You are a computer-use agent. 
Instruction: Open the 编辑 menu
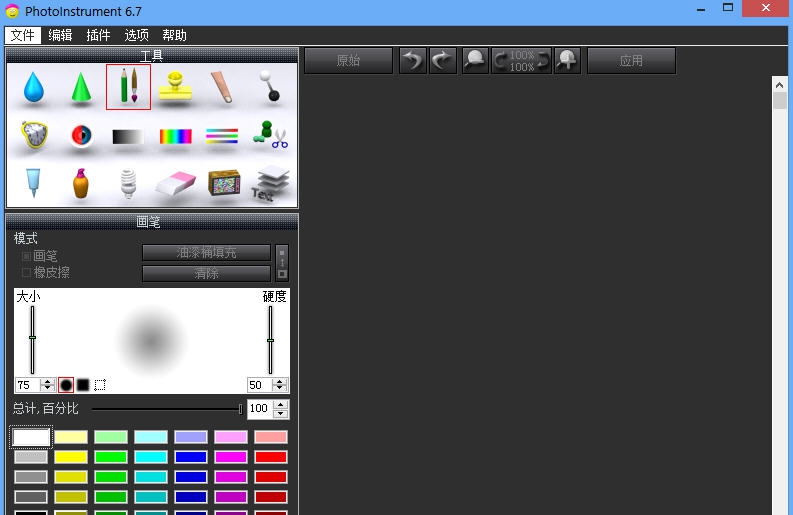60,35
